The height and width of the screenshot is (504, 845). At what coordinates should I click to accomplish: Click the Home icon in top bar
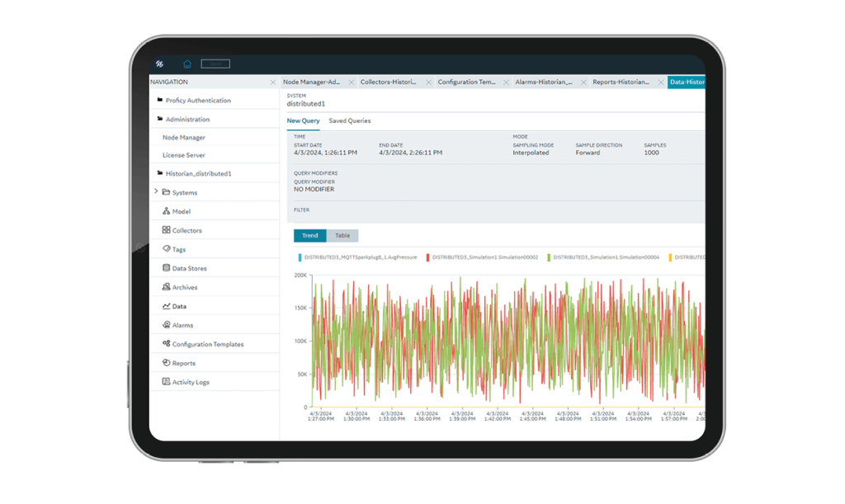click(186, 64)
